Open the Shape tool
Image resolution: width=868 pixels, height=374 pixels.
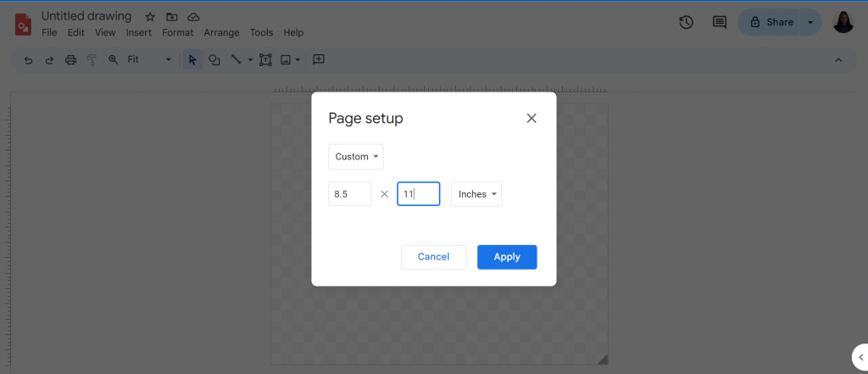pyautogui.click(x=214, y=60)
